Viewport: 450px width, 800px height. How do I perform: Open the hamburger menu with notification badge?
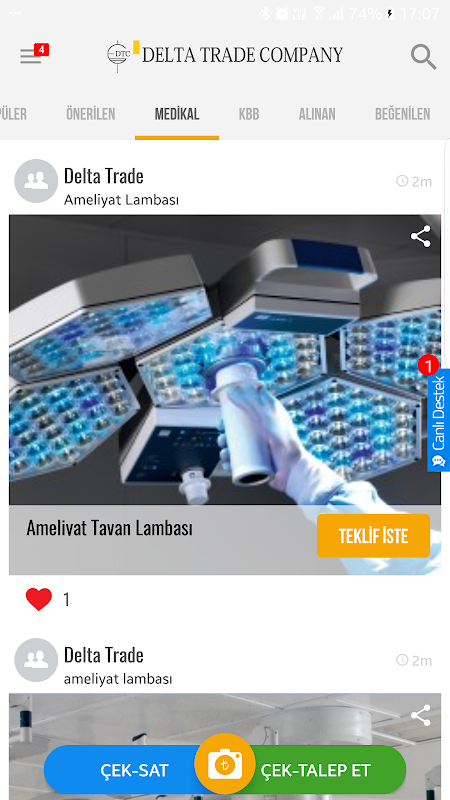tap(34, 54)
